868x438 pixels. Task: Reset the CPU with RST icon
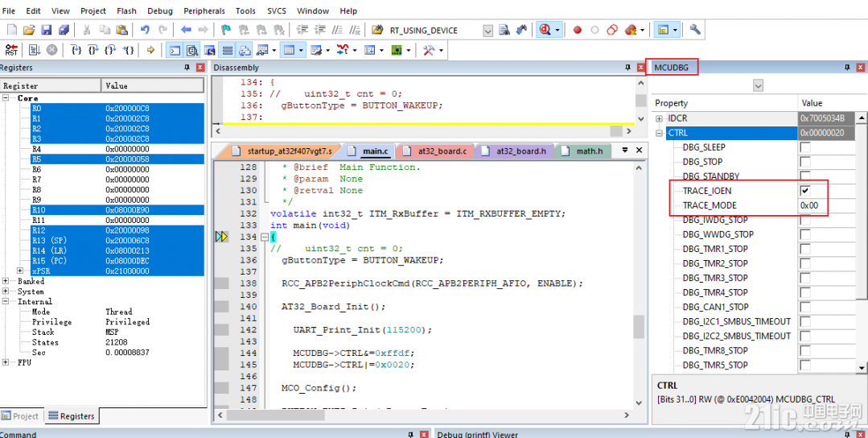point(11,51)
